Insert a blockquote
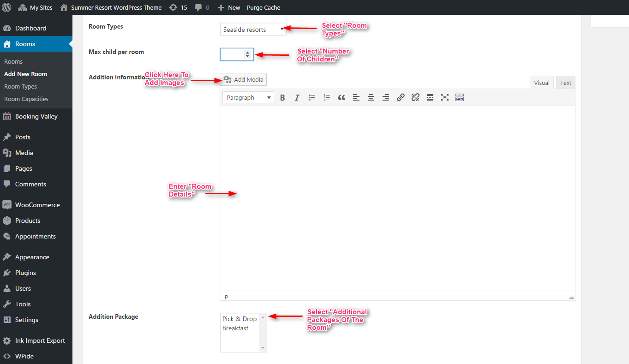Viewport: 629px width, 364px height. (341, 97)
